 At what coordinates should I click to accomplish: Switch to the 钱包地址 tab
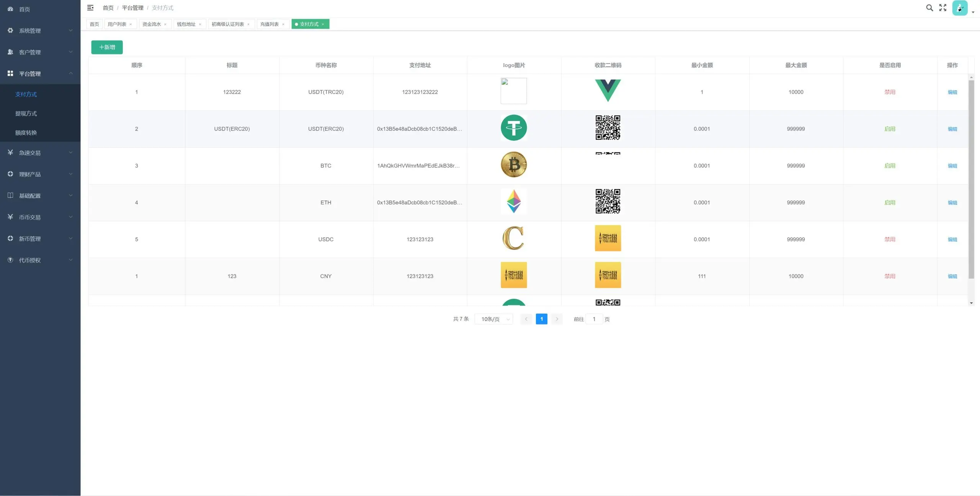186,24
